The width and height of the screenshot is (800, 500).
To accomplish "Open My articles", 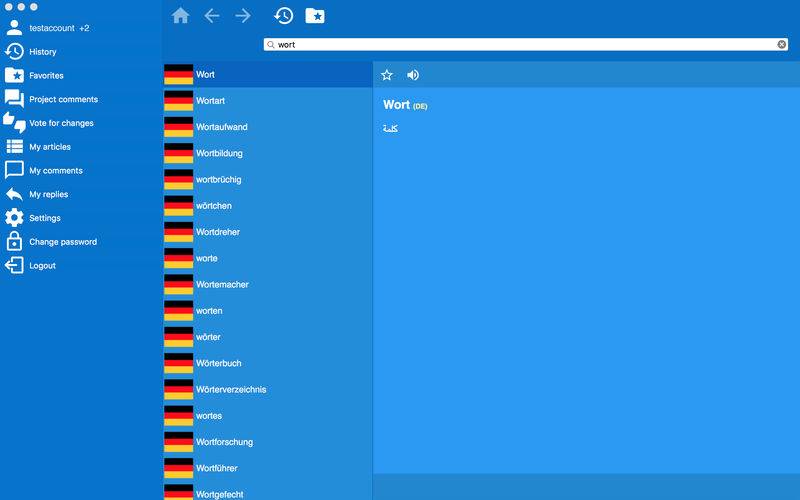I will (x=50, y=147).
